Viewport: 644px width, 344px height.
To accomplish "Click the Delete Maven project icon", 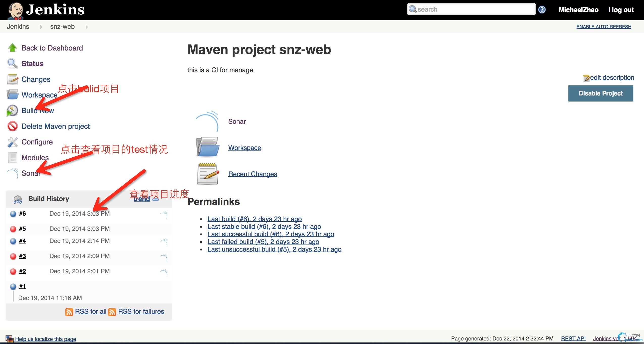I will [12, 126].
